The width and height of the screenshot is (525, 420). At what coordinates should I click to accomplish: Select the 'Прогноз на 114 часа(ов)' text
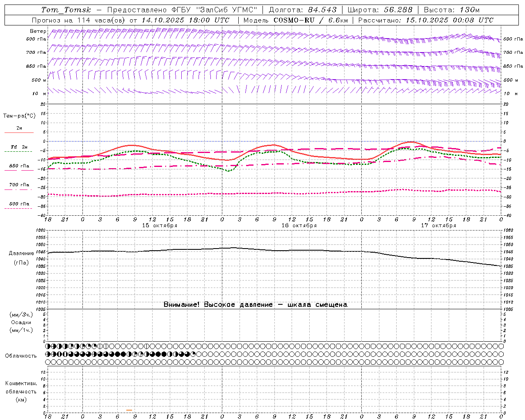pos(79,20)
